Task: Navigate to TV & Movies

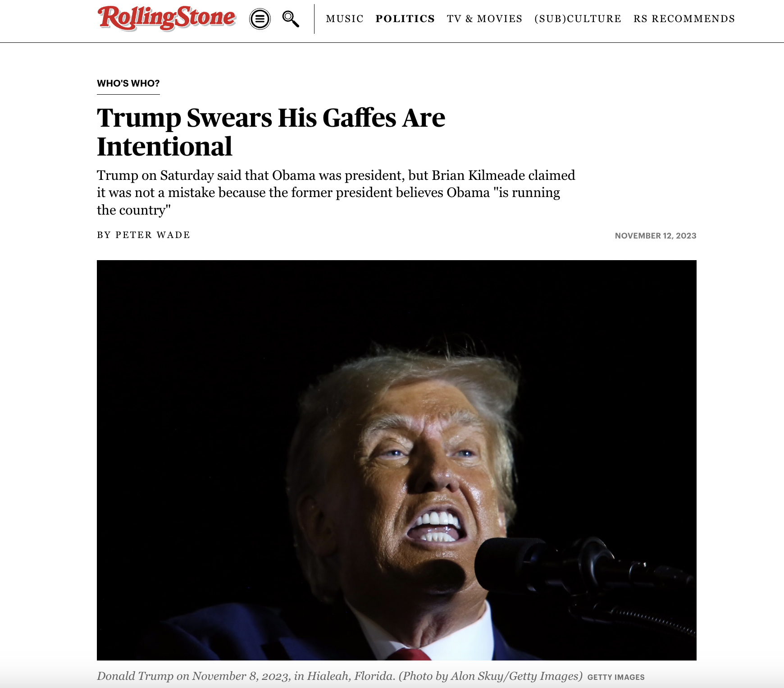Action: tap(485, 19)
